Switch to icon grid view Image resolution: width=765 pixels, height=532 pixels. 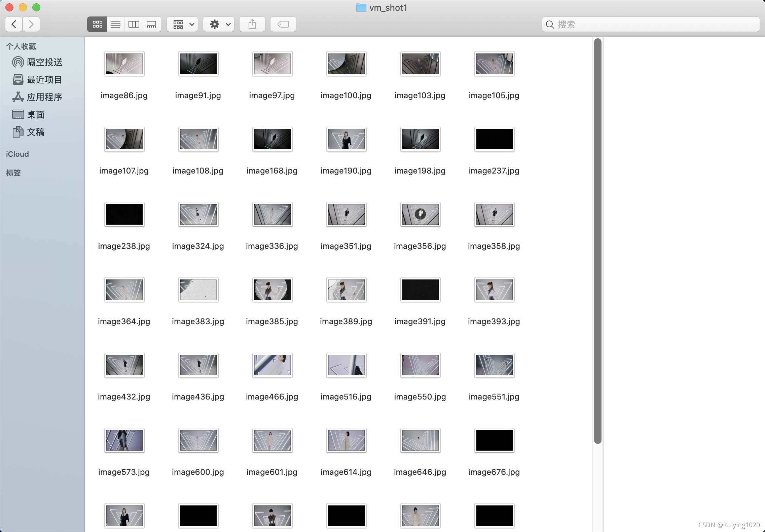click(97, 24)
